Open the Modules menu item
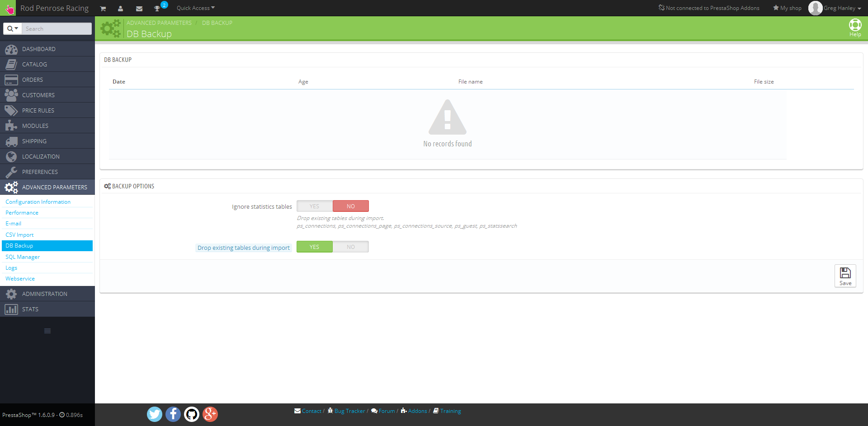Image resolution: width=868 pixels, height=426 pixels. point(47,126)
